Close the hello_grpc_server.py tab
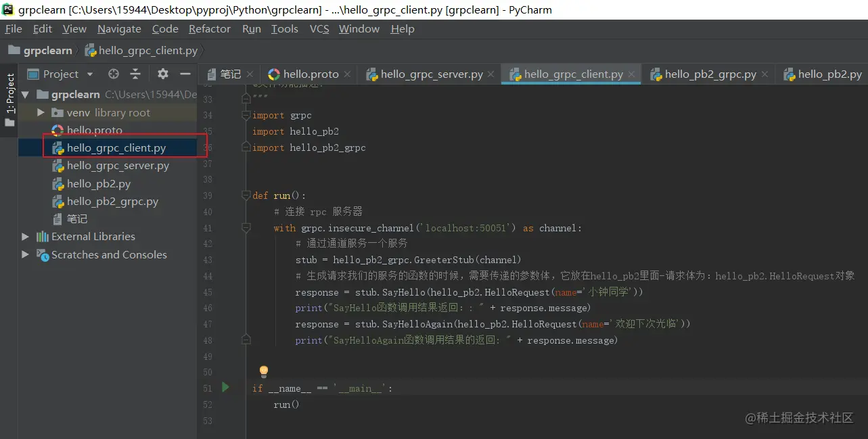This screenshot has height=439, width=868. [x=491, y=74]
